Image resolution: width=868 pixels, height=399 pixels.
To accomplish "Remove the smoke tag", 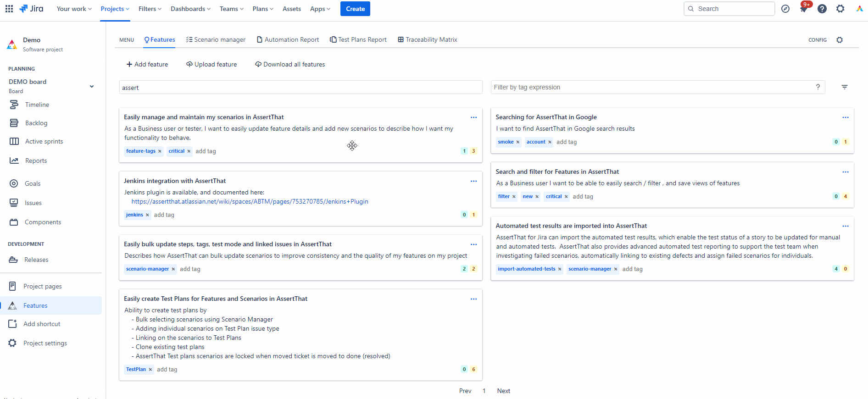I will pyautogui.click(x=518, y=142).
